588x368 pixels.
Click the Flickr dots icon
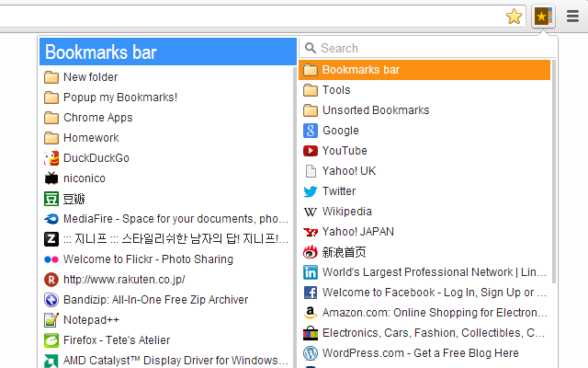(51, 259)
